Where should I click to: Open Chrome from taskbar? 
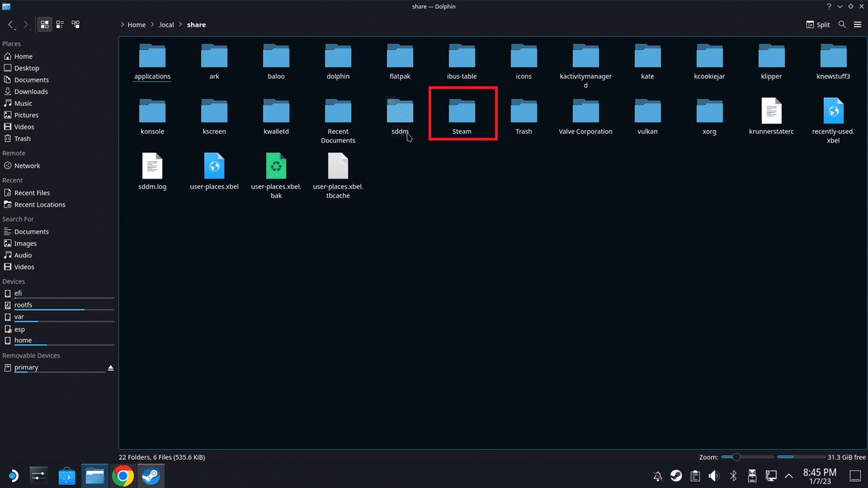click(x=123, y=475)
